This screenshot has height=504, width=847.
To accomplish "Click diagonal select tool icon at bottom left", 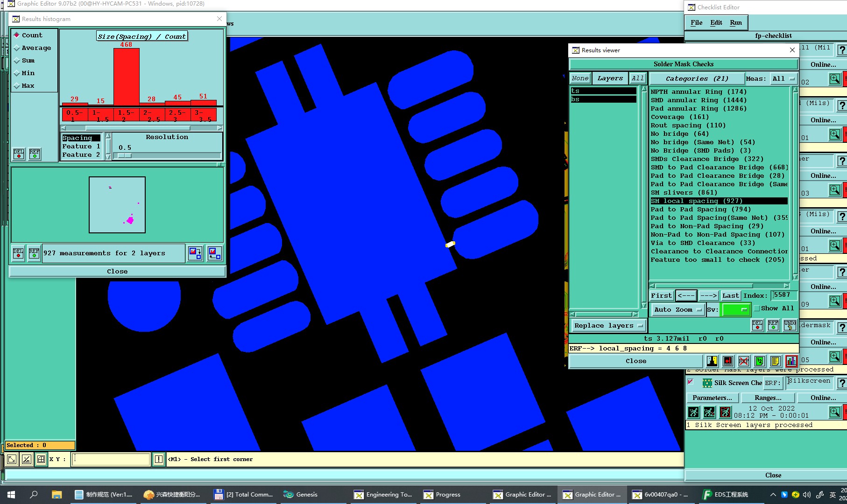I will pos(12,459).
